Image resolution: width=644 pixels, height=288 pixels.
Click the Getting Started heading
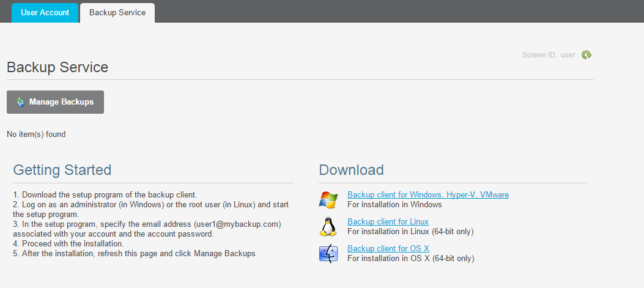coord(62,169)
